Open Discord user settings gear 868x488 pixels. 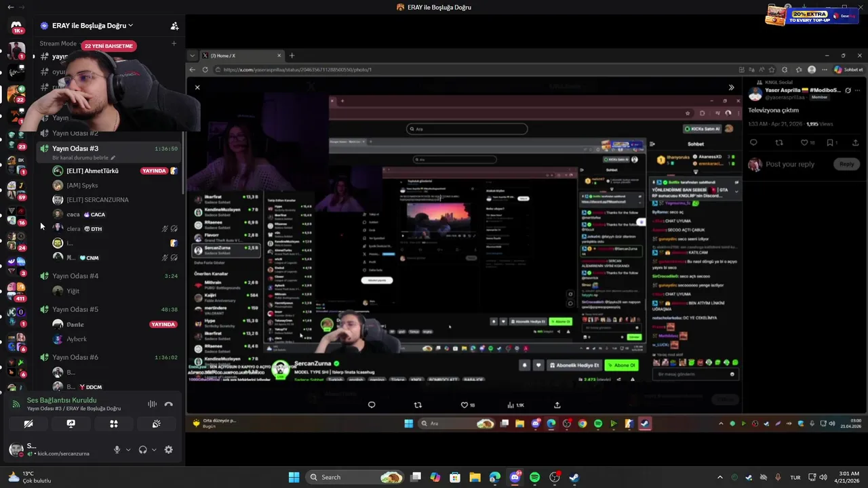coord(168,449)
